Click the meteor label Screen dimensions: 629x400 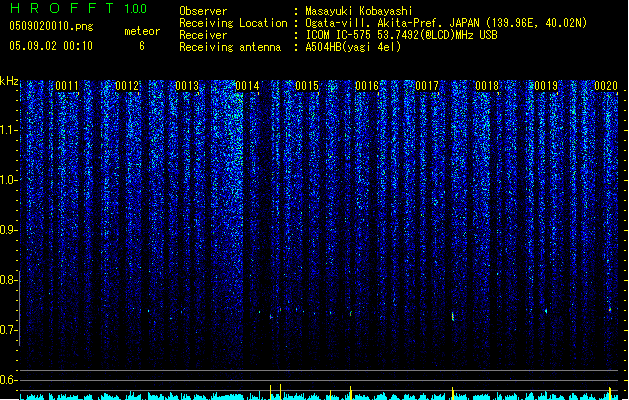tap(142, 31)
